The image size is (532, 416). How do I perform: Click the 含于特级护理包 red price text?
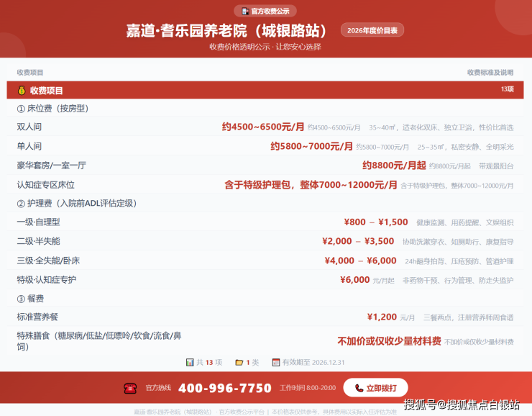(311, 185)
